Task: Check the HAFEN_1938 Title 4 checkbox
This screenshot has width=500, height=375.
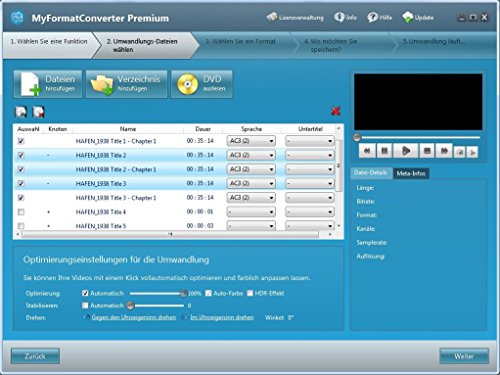Action: point(21,212)
